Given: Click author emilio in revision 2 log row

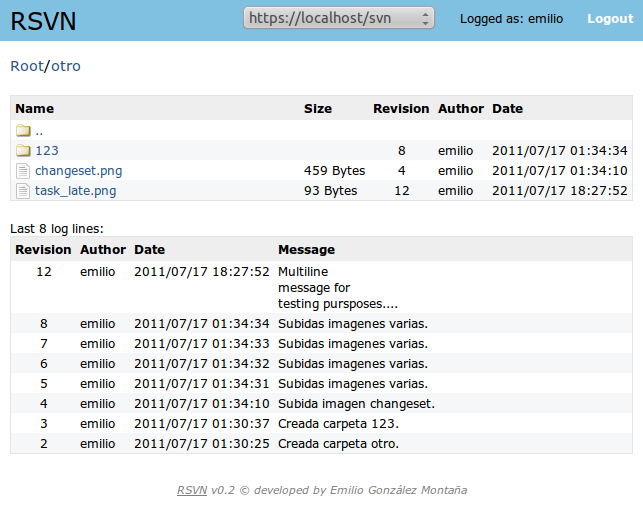Looking at the screenshot, I should point(98,444).
